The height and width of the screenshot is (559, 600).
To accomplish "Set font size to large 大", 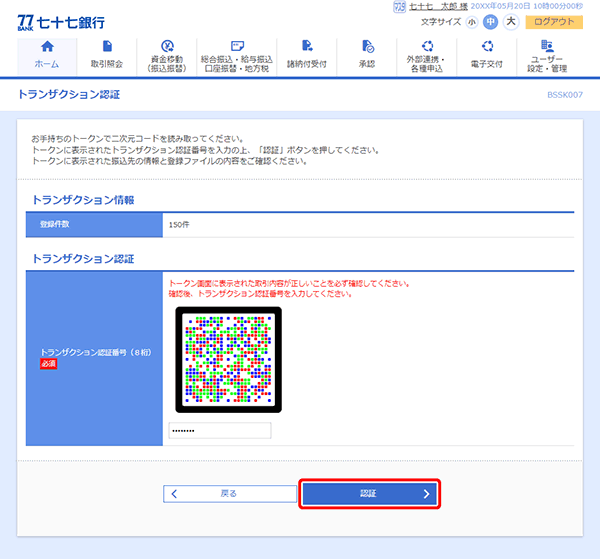I will (x=511, y=22).
